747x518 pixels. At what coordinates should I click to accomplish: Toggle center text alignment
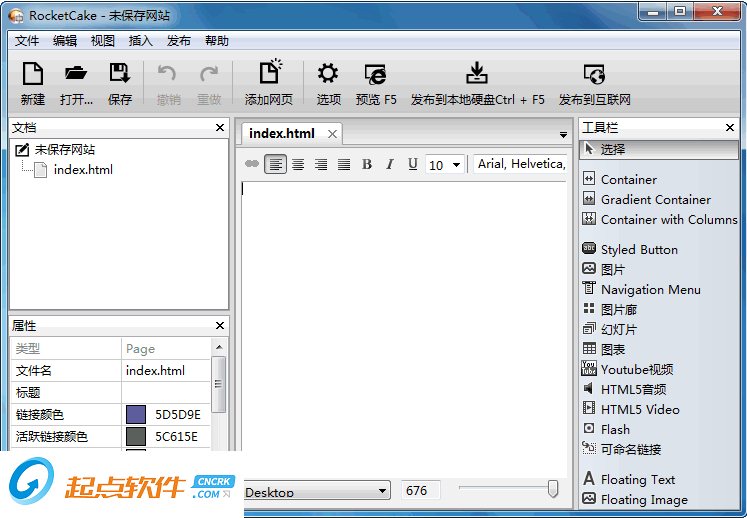(298, 164)
